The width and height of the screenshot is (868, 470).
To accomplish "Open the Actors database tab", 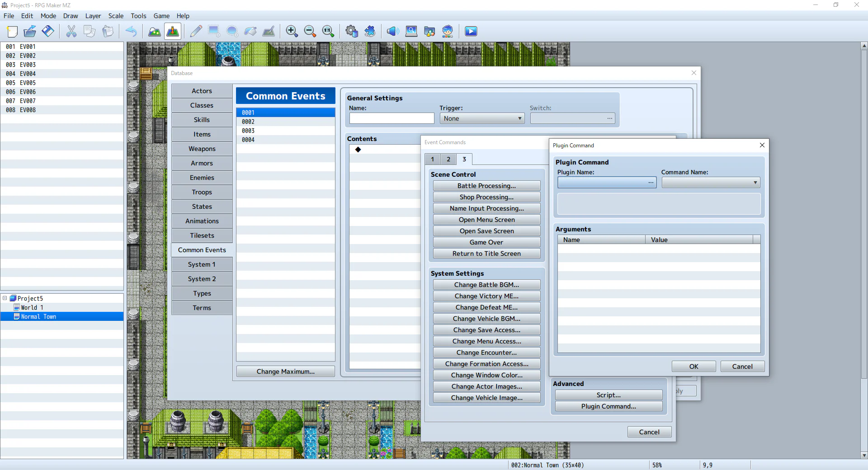I will click(x=202, y=91).
